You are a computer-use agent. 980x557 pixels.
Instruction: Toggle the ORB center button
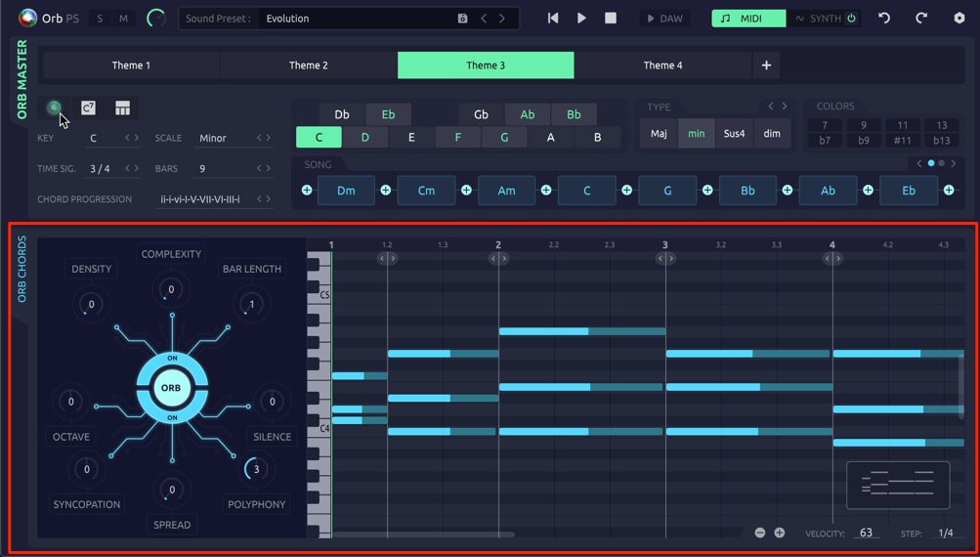[171, 388]
